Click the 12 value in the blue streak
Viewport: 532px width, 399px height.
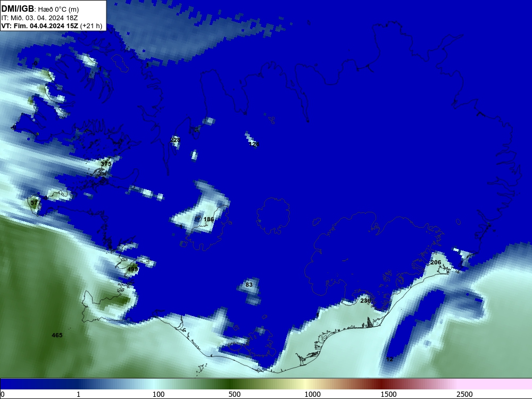[389, 359]
